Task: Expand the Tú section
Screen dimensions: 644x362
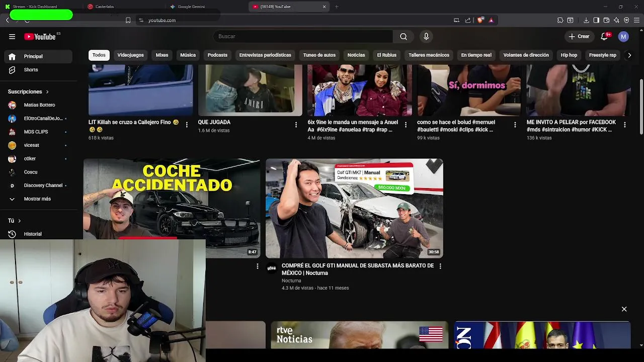Action: [15, 221]
